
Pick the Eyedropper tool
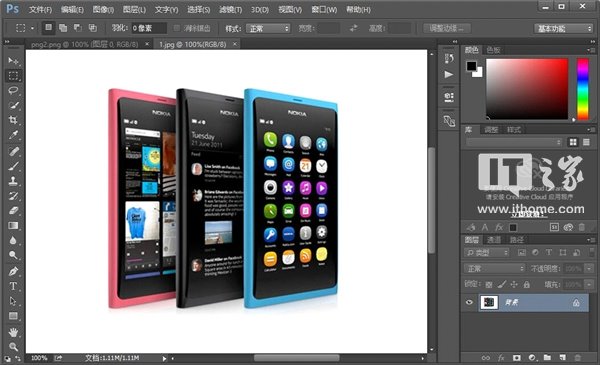13,135
